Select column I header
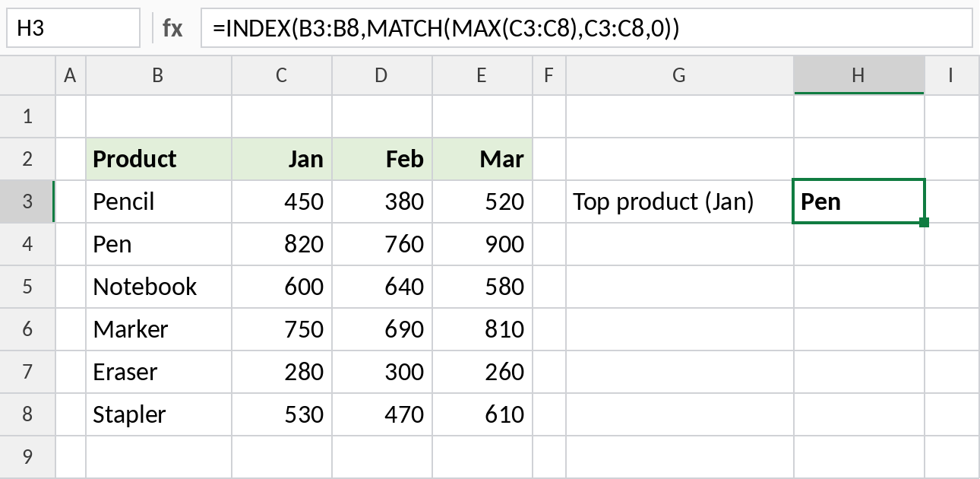This screenshot has height=479, width=980. (x=952, y=75)
